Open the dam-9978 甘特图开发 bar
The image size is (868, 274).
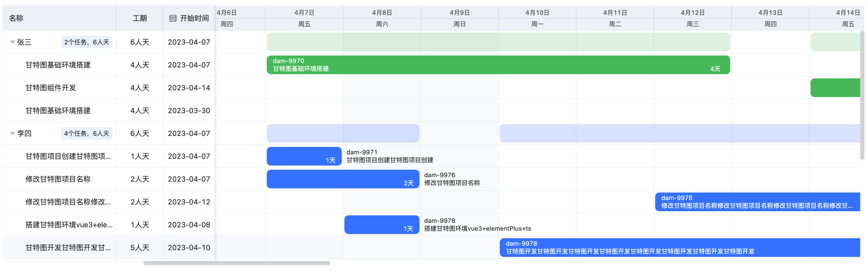coord(680,247)
